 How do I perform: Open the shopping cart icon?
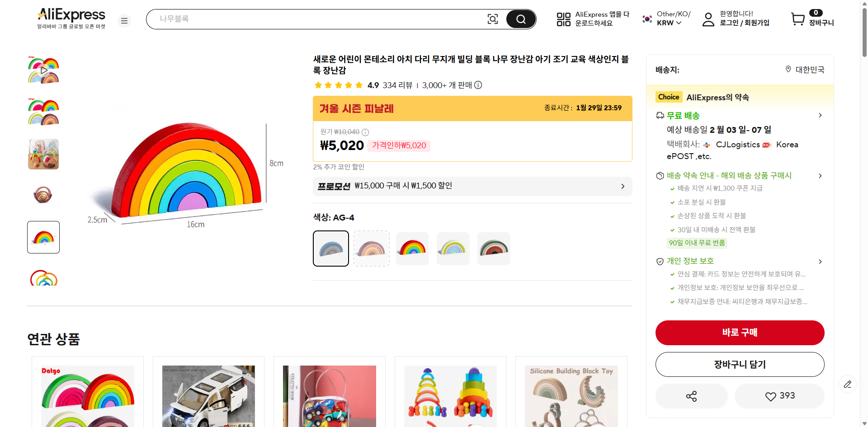click(x=798, y=19)
